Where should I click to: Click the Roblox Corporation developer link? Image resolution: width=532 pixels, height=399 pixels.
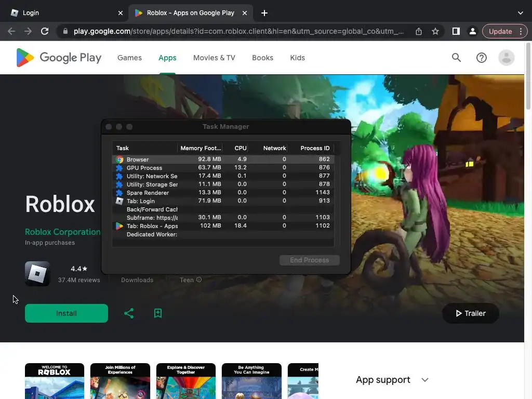(63, 232)
